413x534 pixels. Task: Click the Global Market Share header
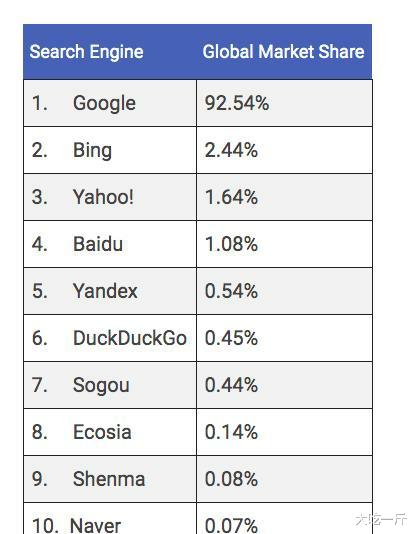click(x=283, y=52)
